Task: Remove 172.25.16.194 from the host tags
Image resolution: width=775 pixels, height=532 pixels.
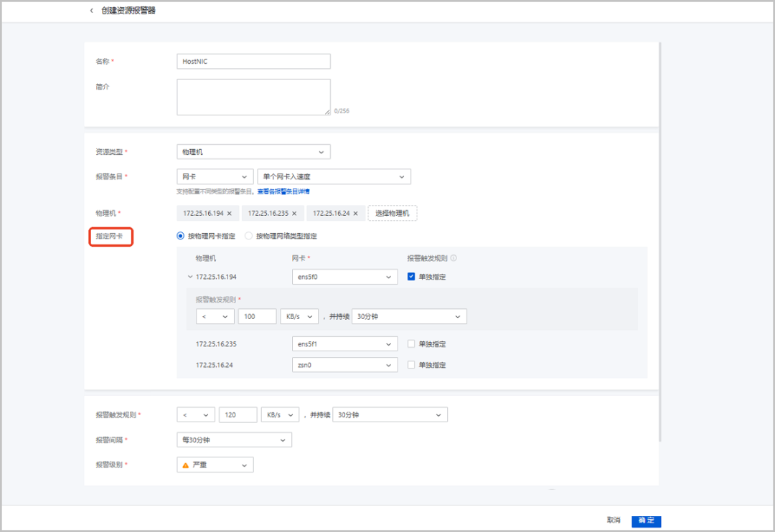Action: [229, 214]
